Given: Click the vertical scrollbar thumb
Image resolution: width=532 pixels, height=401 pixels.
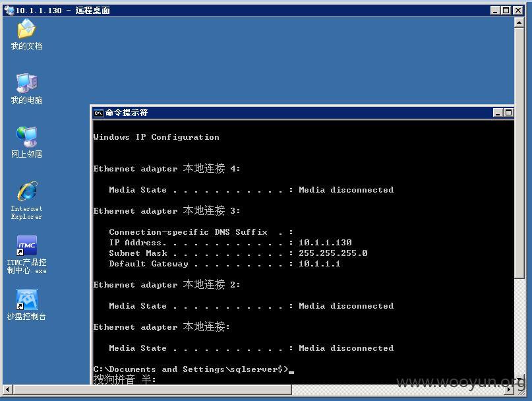Looking at the screenshot, I should click(519, 154).
